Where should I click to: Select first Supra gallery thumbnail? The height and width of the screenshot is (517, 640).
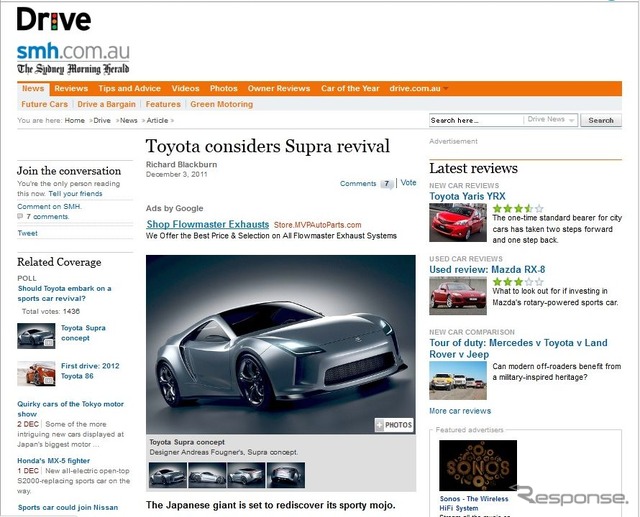pos(168,475)
